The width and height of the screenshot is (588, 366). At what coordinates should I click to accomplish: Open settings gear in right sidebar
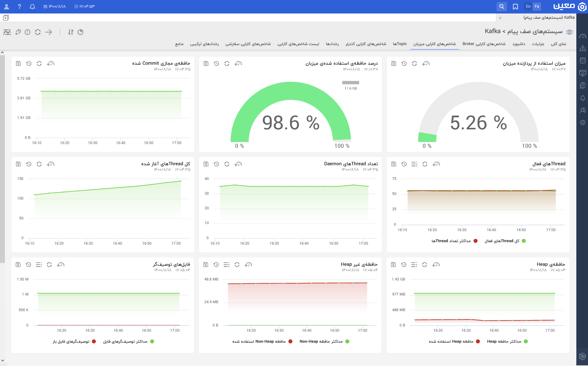click(x=582, y=122)
